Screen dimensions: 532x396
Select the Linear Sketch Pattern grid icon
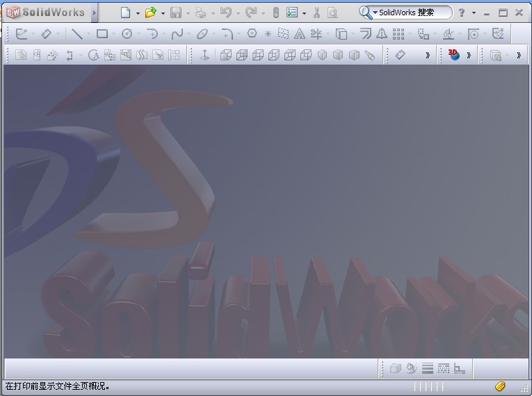tap(398, 34)
